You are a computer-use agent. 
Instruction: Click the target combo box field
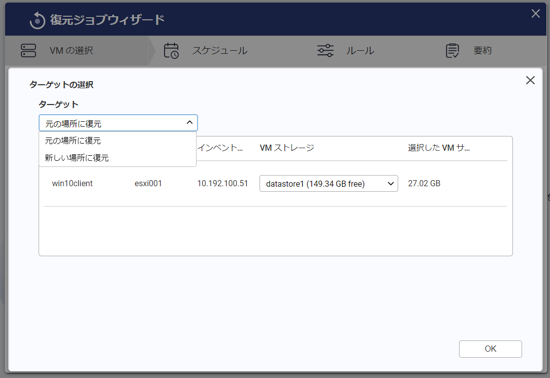click(x=118, y=123)
